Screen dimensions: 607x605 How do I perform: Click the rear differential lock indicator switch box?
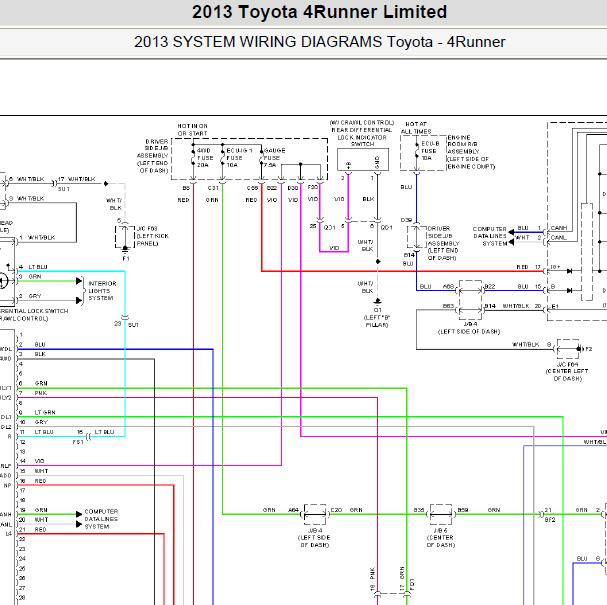coord(363,159)
